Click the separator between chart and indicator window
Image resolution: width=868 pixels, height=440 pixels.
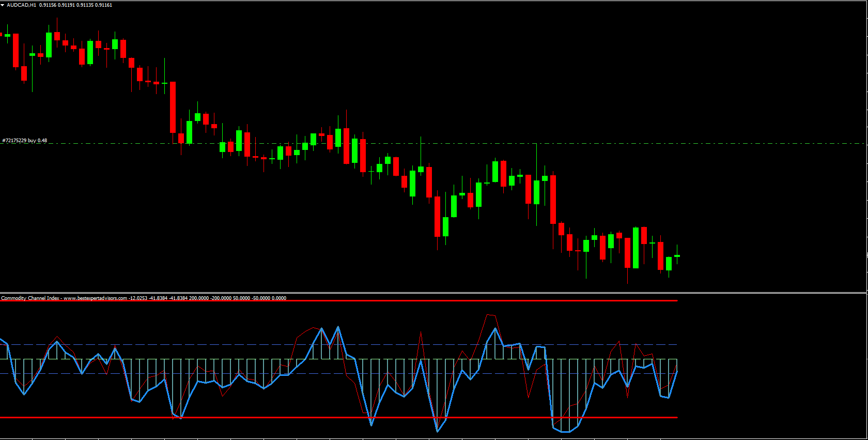click(413, 293)
